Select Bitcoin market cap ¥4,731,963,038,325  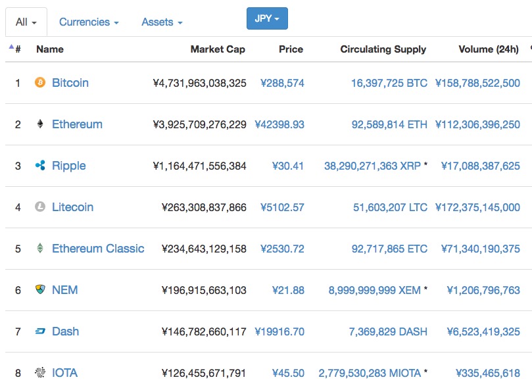click(x=199, y=83)
